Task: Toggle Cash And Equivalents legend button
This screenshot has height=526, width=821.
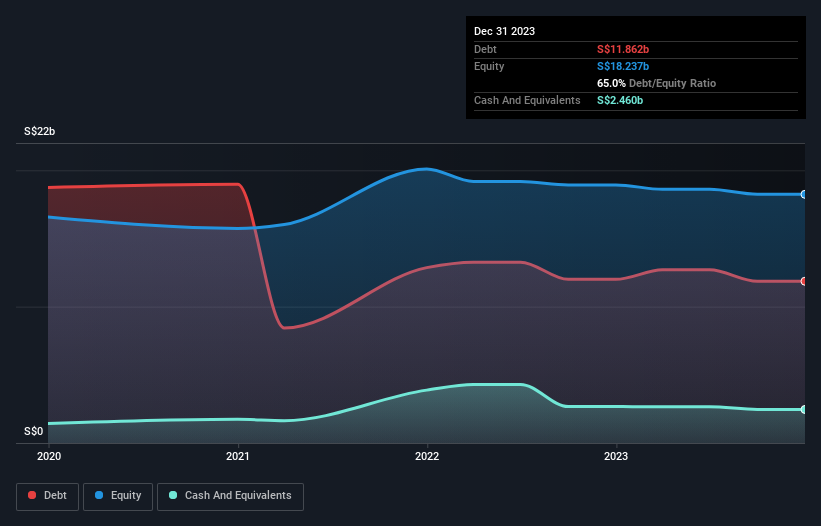Action: pyautogui.click(x=230, y=496)
